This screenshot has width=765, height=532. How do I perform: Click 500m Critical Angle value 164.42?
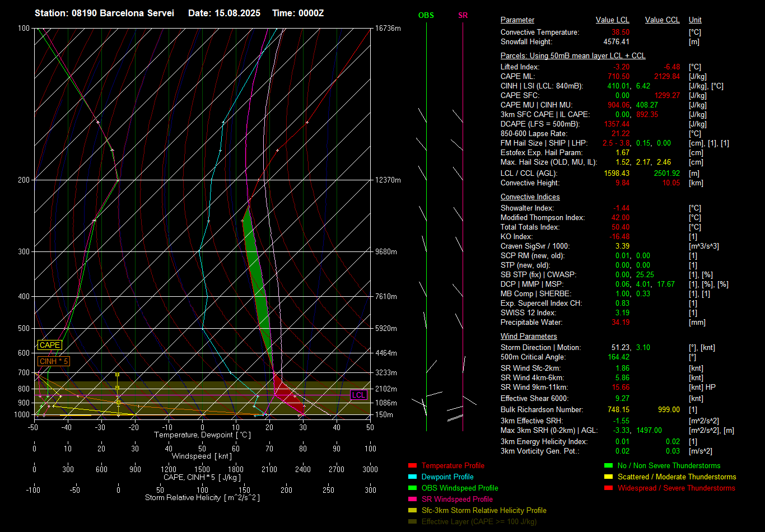click(x=618, y=357)
